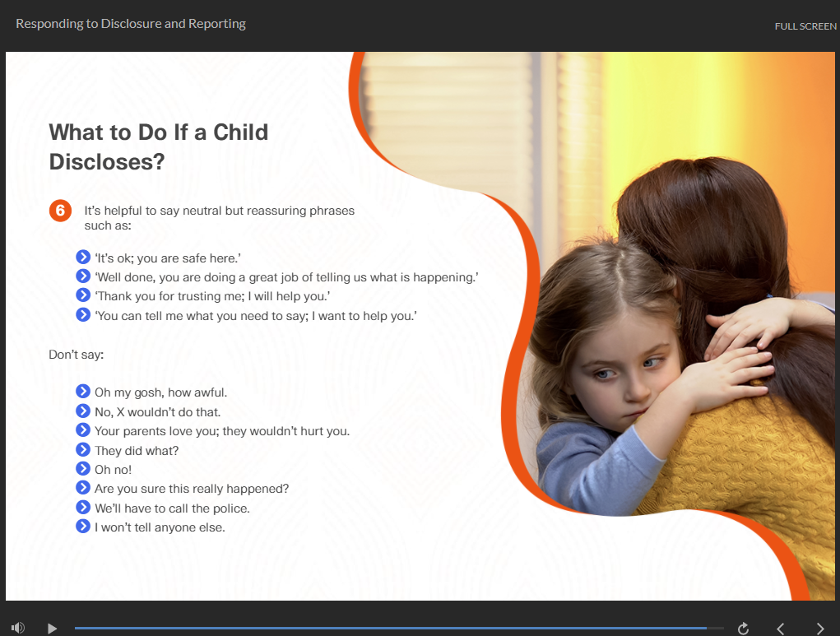Click bullet icon beside Are you sure this really happened?
This screenshot has width=840, height=636.
(x=83, y=488)
